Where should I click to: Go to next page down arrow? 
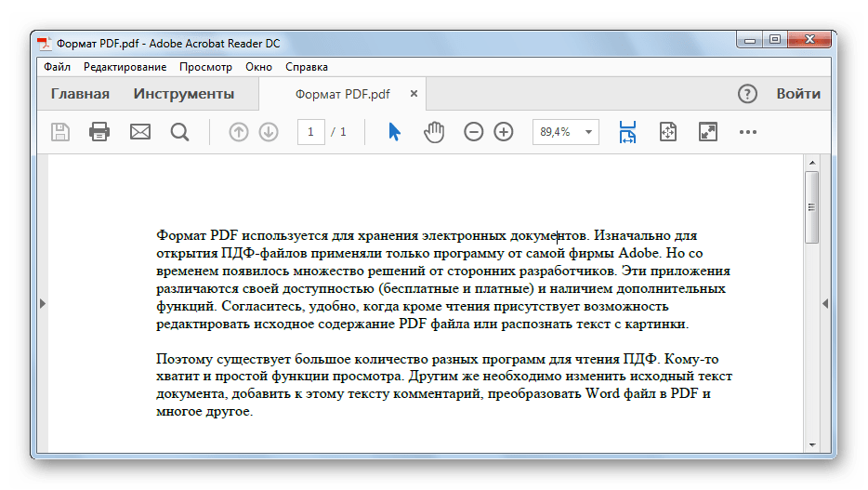coord(269,132)
